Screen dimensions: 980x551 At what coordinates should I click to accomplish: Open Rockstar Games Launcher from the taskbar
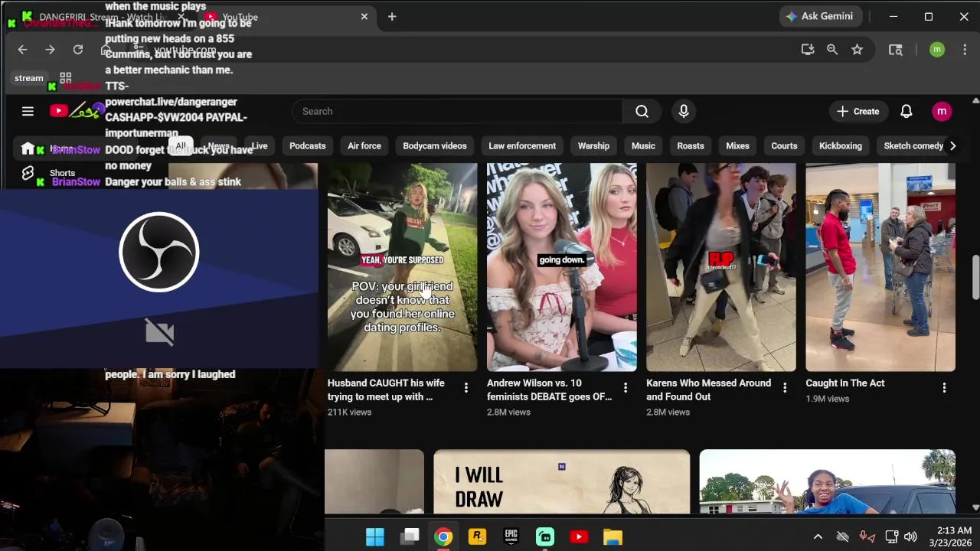[x=477, y=536]
